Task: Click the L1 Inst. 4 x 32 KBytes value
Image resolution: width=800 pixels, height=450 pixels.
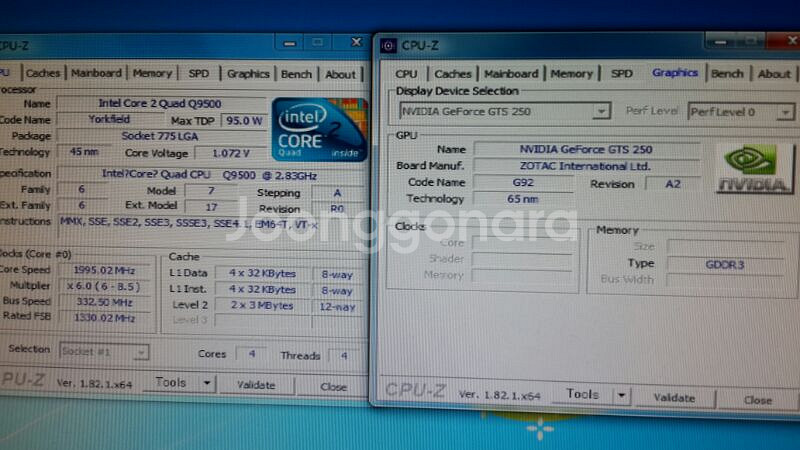Action: (x=262, y=290)
